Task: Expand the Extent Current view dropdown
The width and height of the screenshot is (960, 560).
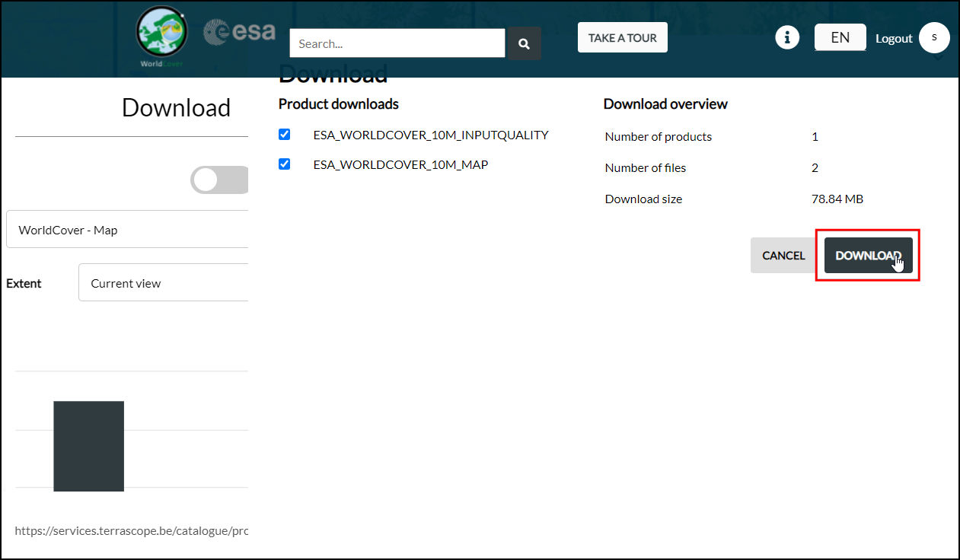Action: [x=164, y=283]
